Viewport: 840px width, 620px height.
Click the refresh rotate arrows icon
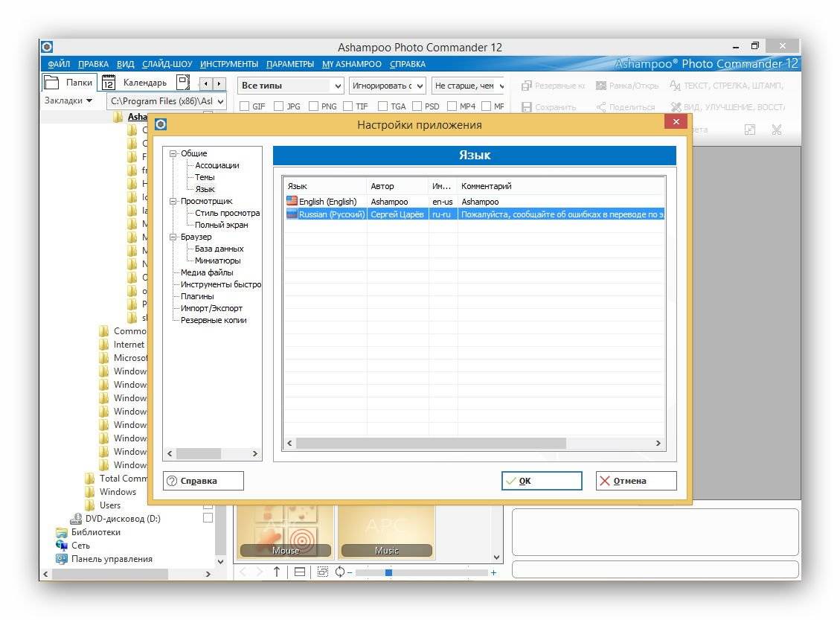(339, 572)
